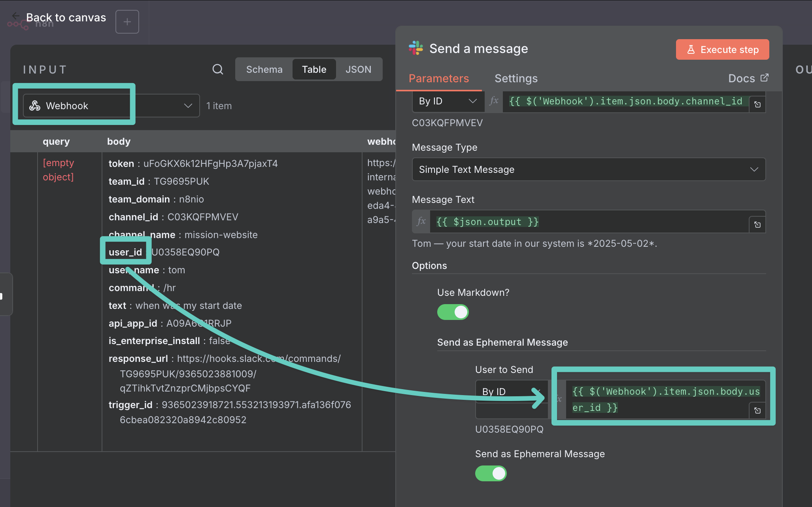Click the Webhook node icon in selector
This screenshot has width=812, height=507.
[x=35, y=106]
